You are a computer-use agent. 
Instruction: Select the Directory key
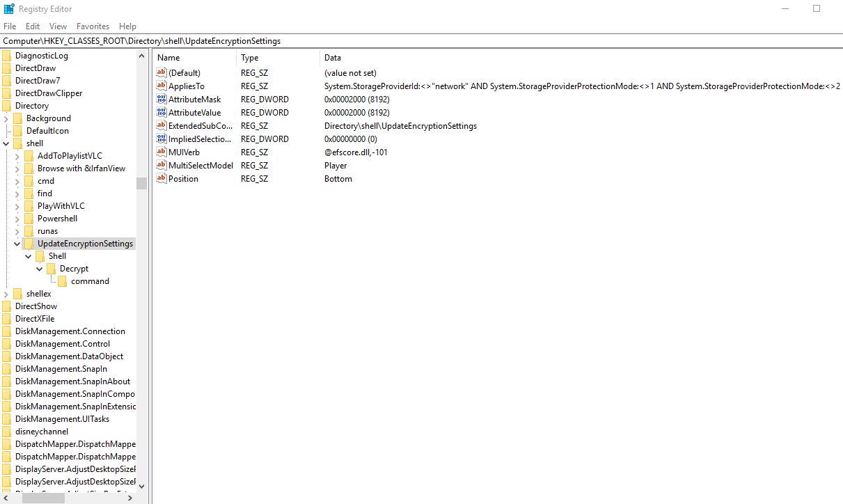point(32,106)
